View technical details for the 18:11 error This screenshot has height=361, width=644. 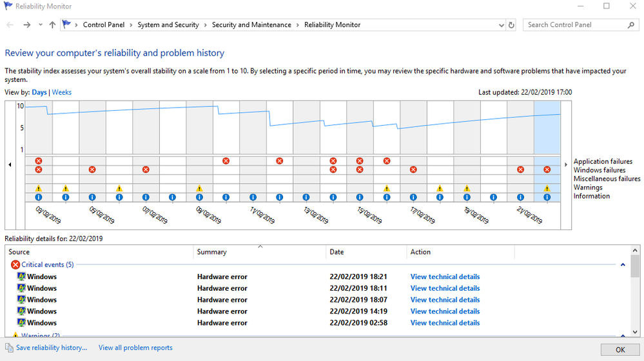tap(445, 288)
